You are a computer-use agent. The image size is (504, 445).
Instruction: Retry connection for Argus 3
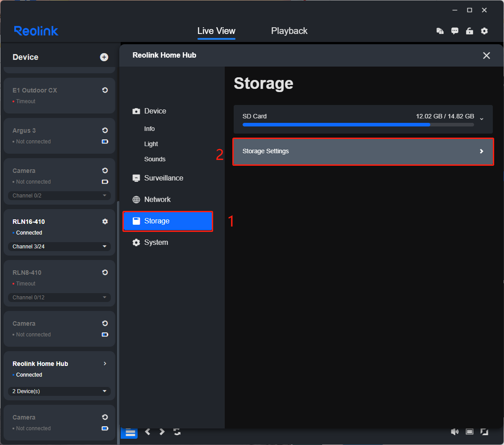[105, 130]
